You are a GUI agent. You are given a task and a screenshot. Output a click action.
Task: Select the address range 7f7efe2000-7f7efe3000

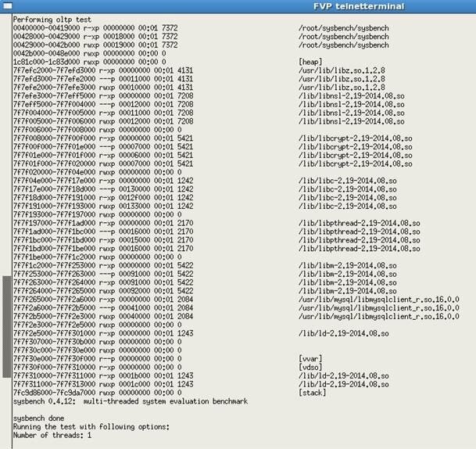coord(55,88)
